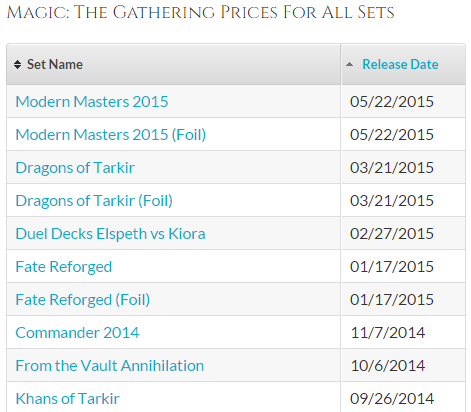The width and height of the screenshot is (471, 412).
Task: Open Modern Masters 2015 (Foil) link
Action: coord(111,134)
